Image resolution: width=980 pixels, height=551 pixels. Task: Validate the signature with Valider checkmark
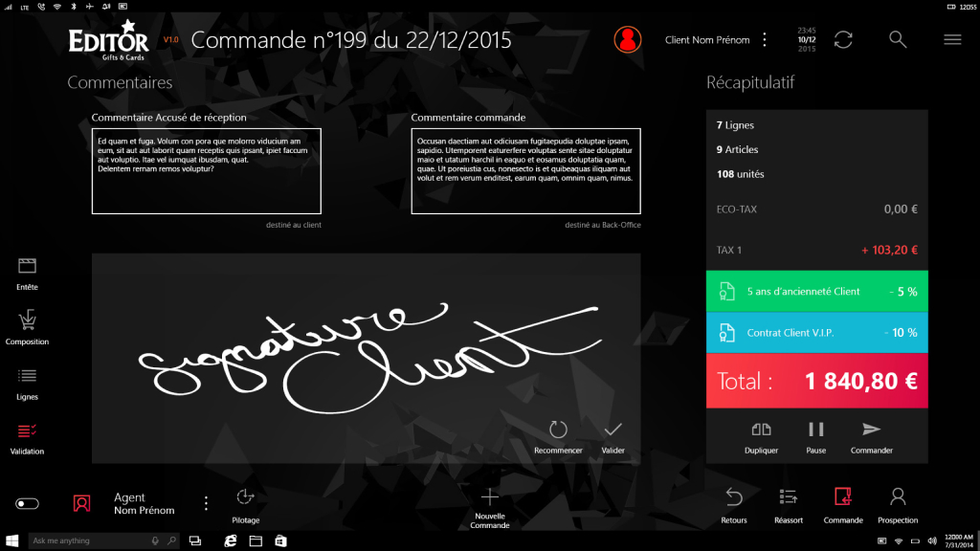coord(613,431)
